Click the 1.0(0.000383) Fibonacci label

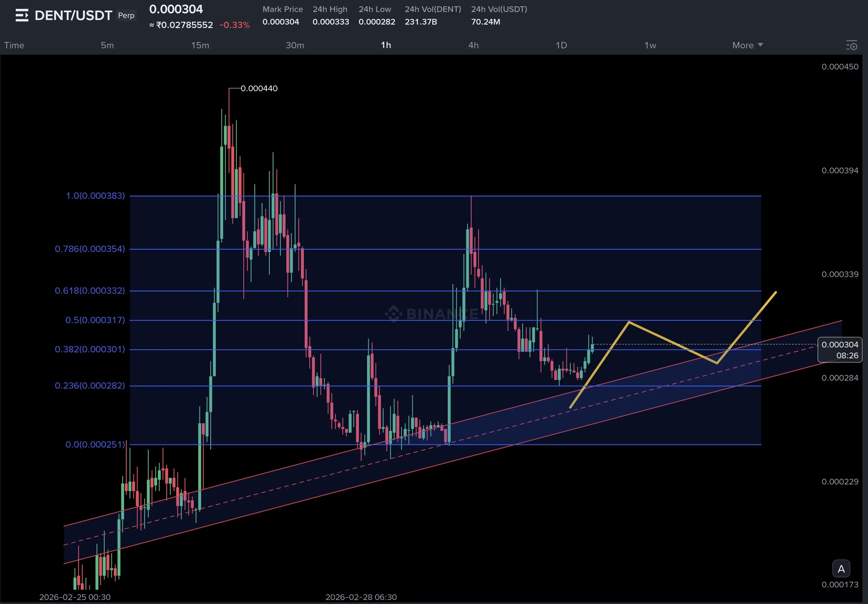pyautogui.click(x=95, y=196)
